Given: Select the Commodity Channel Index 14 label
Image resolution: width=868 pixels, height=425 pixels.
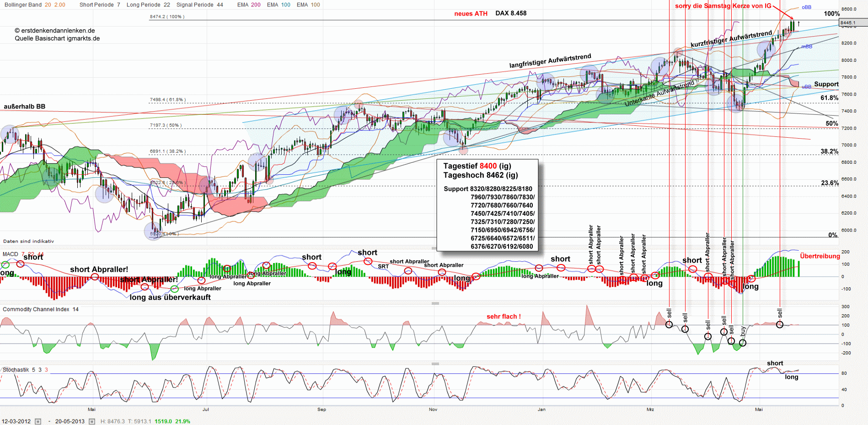Looking at the screenshot, I should coord(41,309).
